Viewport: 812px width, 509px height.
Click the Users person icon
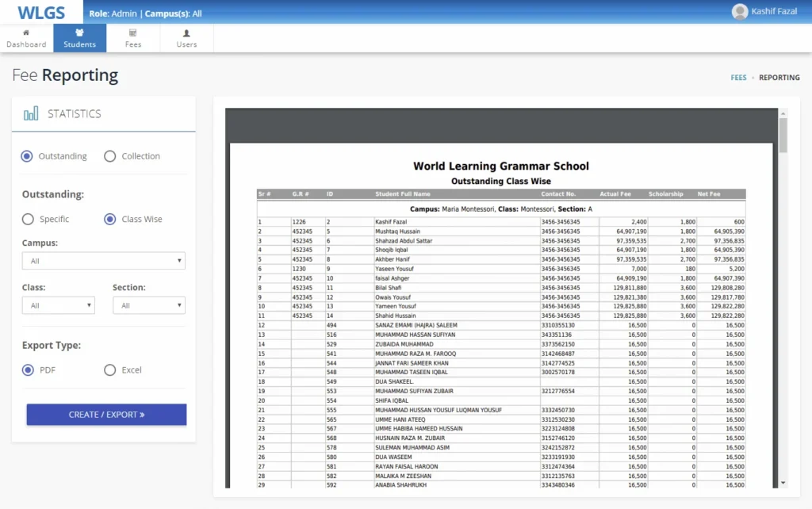point(186,33)
